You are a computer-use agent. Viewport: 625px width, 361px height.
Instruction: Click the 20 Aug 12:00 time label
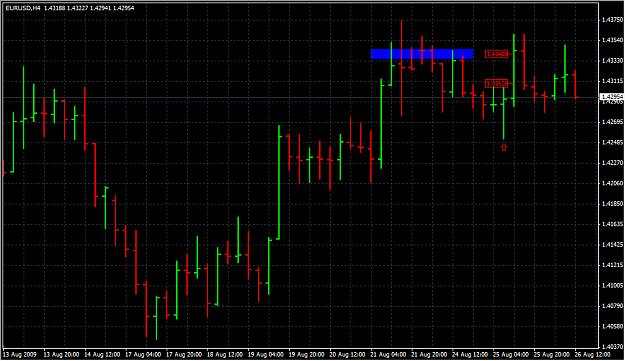(x=347, y=354)
